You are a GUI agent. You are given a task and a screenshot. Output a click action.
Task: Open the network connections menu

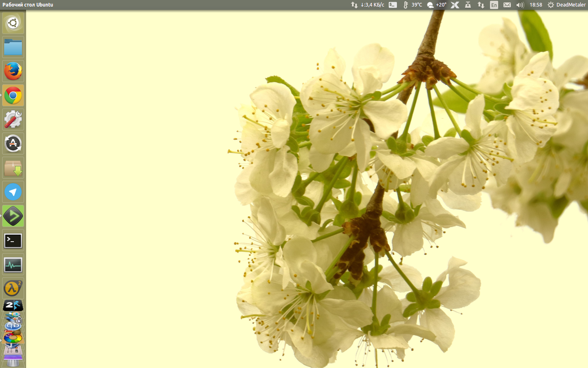tap(481, 5)
